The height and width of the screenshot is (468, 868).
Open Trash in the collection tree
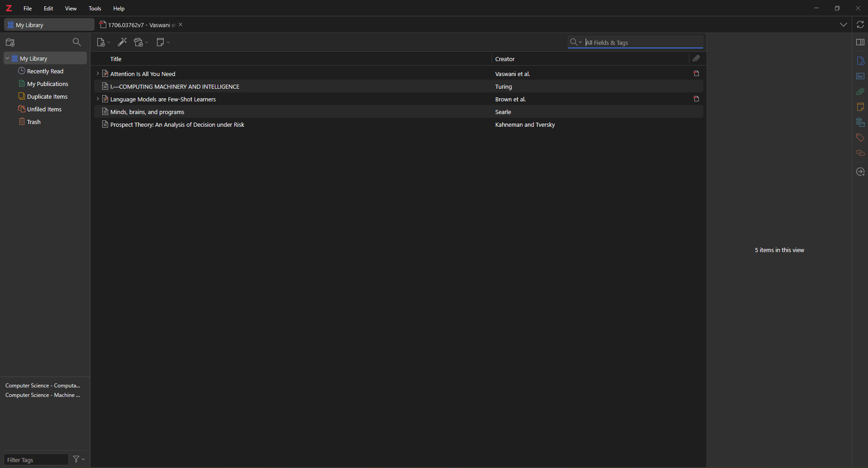click(x=33, y=122)
